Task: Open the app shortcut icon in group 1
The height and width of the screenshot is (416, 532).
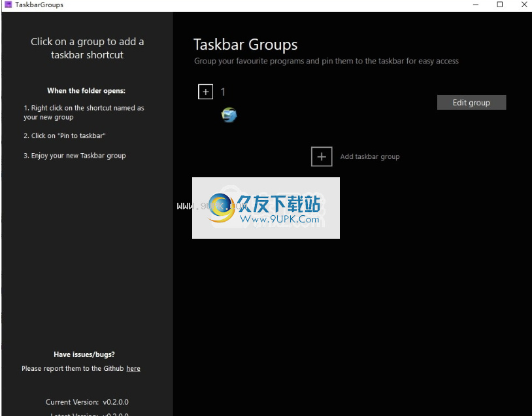Action: coord(229,114)
